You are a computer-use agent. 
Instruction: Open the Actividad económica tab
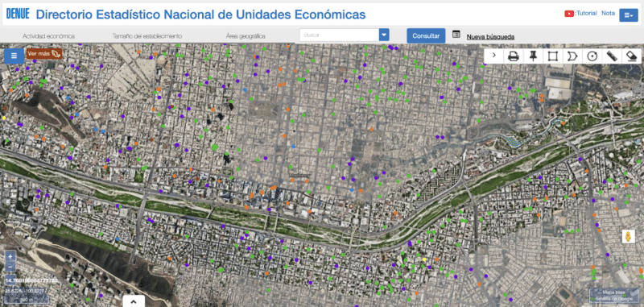click(49, 36)
